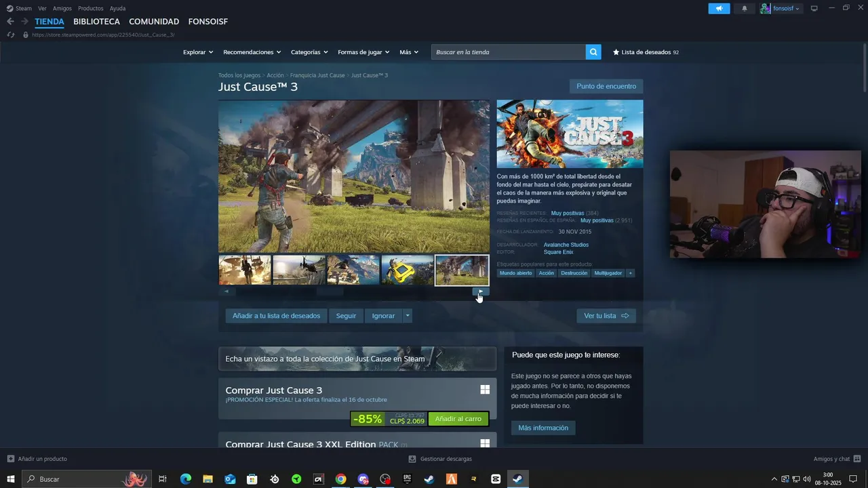Open Amigos y chat
The image size is (868, 488).
837,459
